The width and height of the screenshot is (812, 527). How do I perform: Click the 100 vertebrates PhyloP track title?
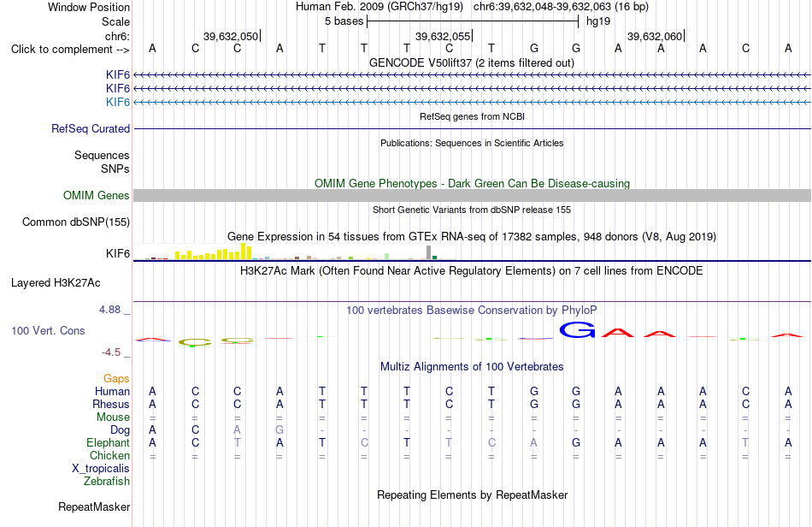click(x=472, y=310)
